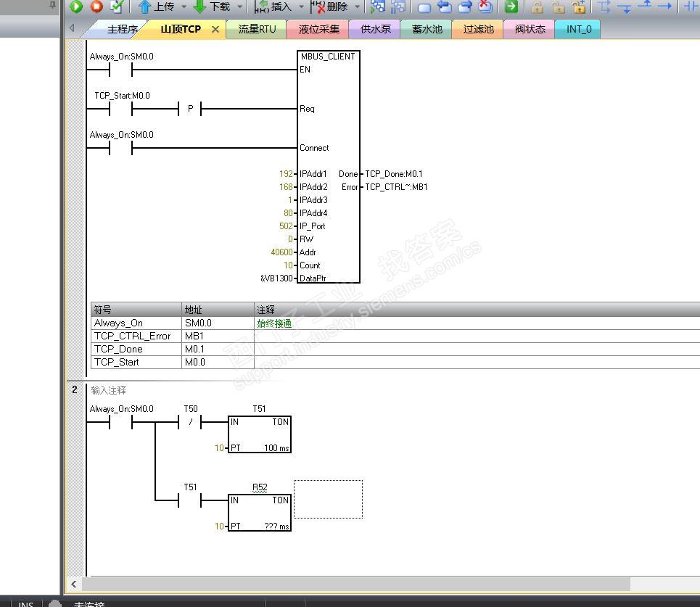Click the IPAddr1 value 192
700x607 pixels.
[x=286, y=173]
